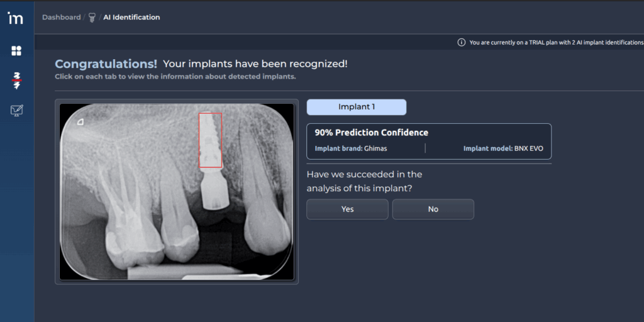Switch to the Implant 1 tab

tap(356, 107)
